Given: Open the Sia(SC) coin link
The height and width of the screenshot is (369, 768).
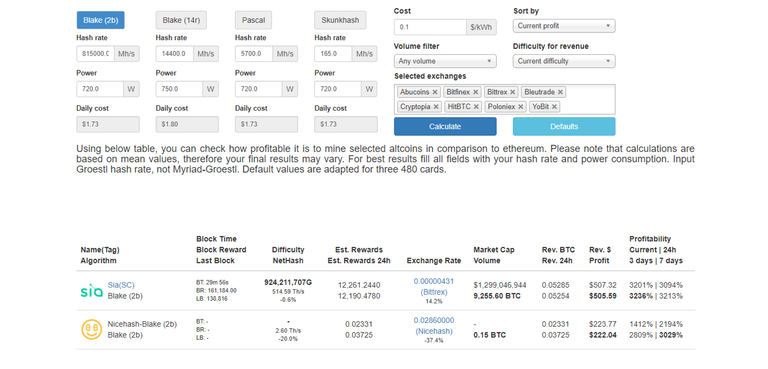Looking at the screenshot, I should (121, 285).
